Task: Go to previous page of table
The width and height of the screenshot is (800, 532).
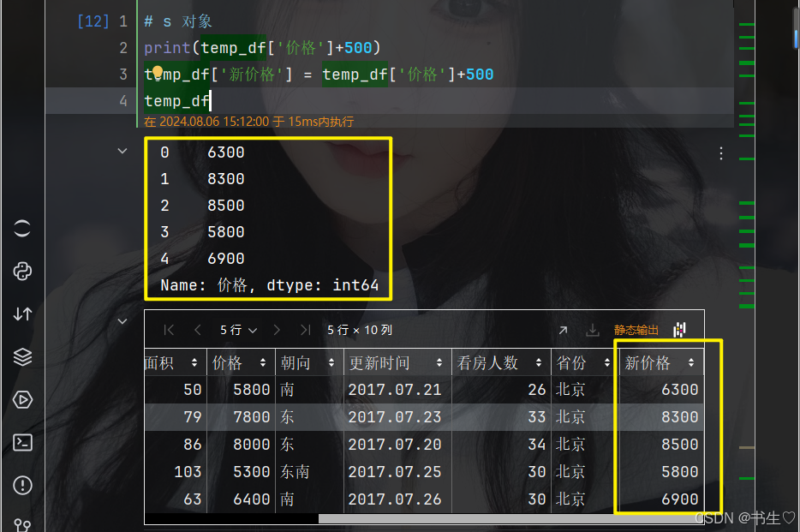Action: [x=198, y=330]
